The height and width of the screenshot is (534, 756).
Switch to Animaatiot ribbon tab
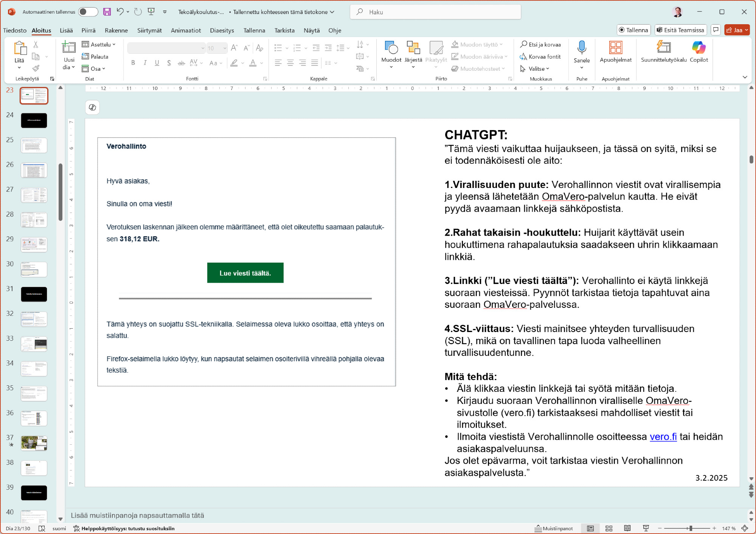[x=186, y=30]
